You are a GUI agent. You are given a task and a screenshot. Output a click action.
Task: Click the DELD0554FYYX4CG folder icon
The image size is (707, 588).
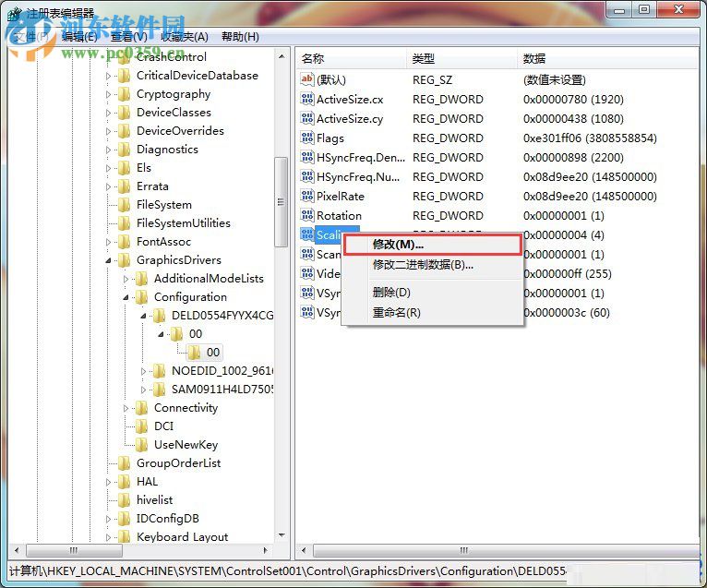click(159, 316)
